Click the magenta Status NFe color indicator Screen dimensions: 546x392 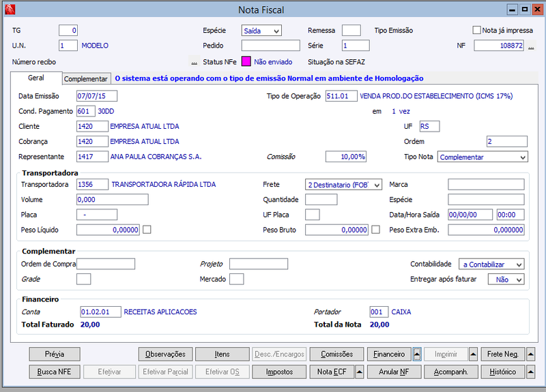point(246,61)
